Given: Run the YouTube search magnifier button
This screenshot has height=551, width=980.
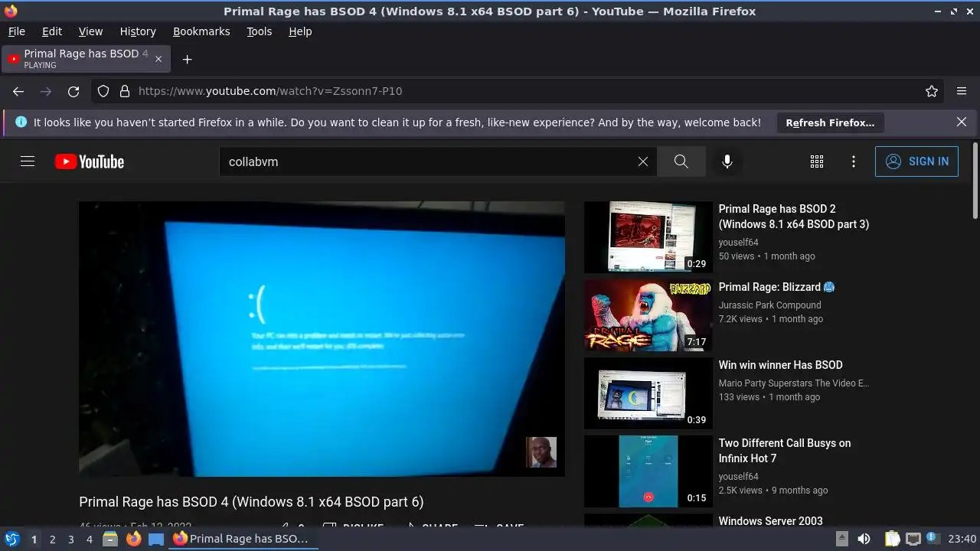Looking at the screenshot, I should 681,161.
